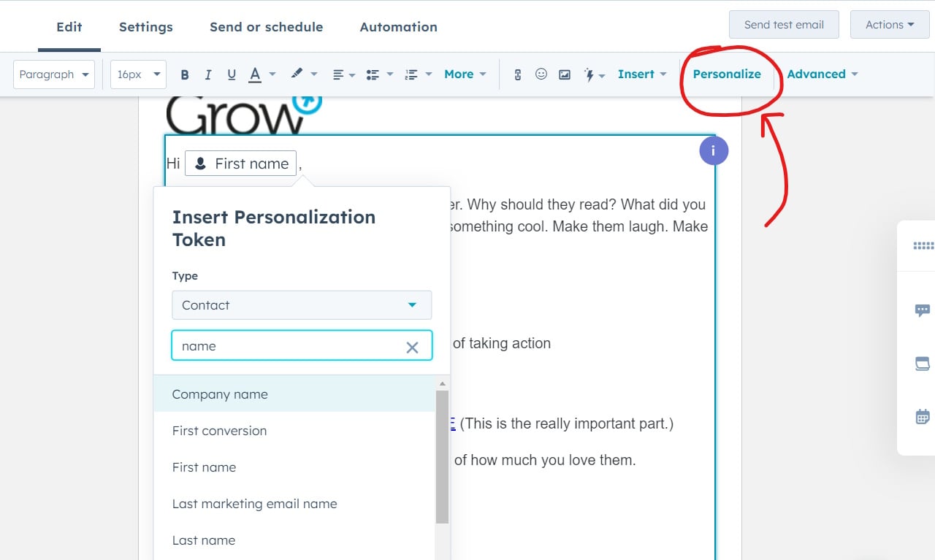The width and height of the screenshot is (935, 560).
Task: Switch to the Settings tab
Action: click(146, 27)
